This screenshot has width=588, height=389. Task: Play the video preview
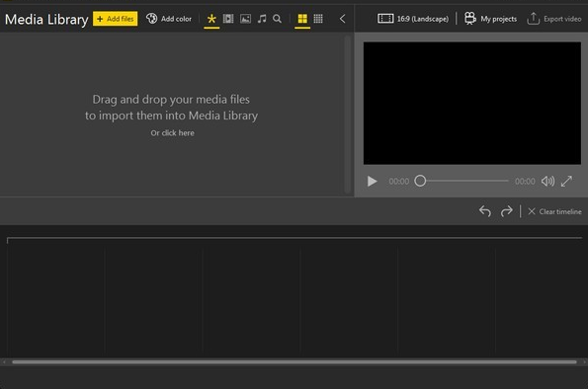(x=372, y=182)
